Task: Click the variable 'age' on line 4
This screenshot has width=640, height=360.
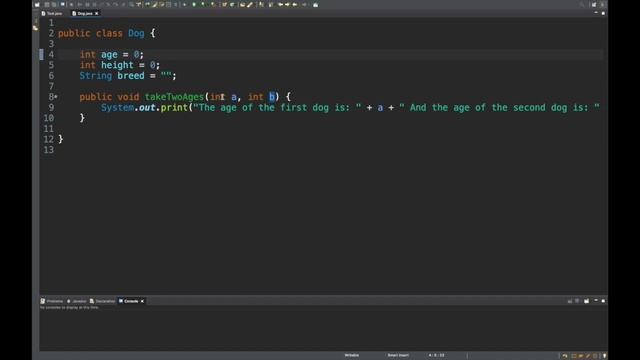Action: 109,55
